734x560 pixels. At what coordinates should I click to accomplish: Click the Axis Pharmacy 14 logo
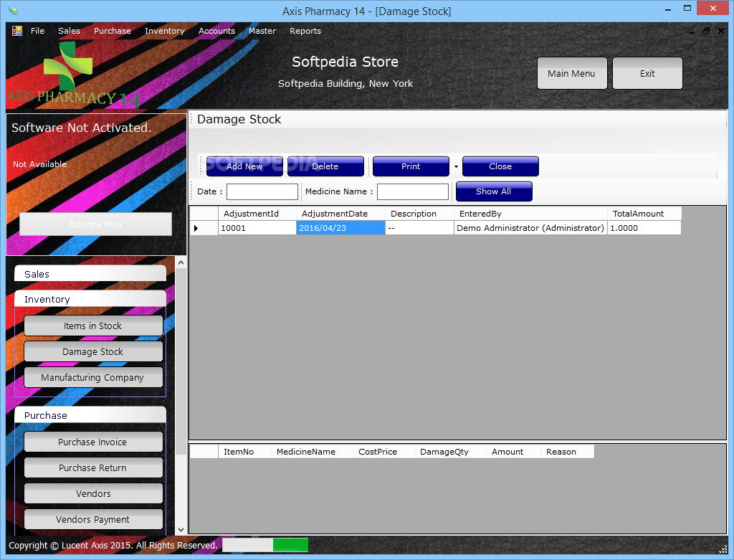(73, 75)
